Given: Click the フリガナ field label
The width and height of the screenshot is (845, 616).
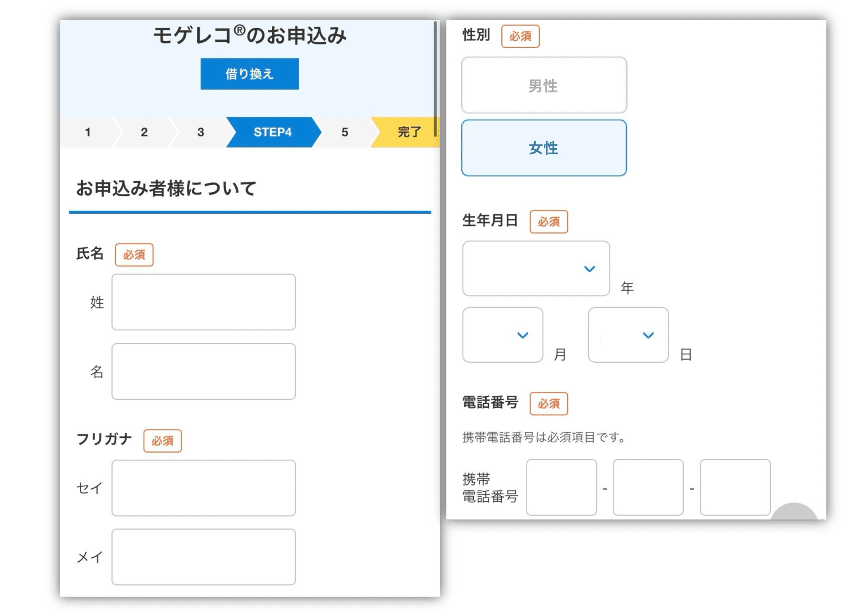Looking at the screenshot, I should (104, 439).
